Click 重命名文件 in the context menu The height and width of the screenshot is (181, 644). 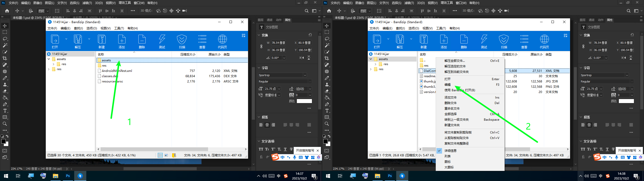pyautogui.click(x=452, y=109)
